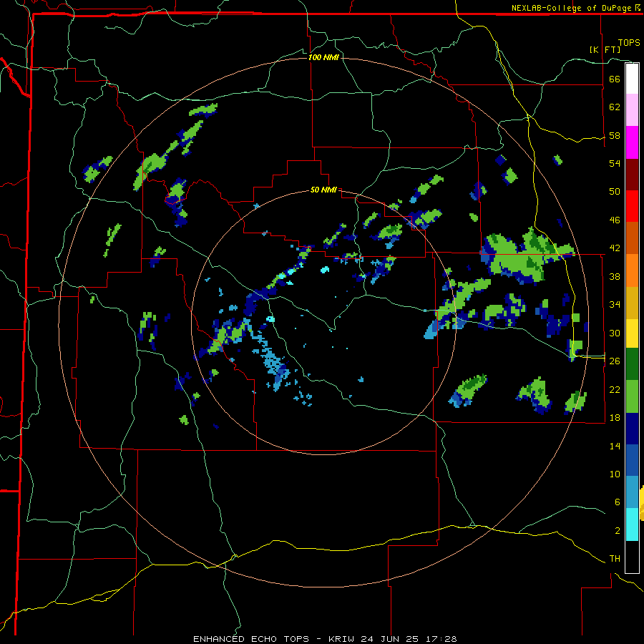Click the 2 value on the scale
The height and width of the screenshot is (644, 644).
click(617, 531)
